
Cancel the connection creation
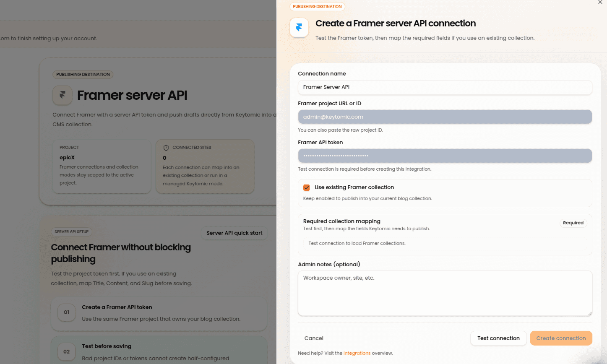(314, 338)
